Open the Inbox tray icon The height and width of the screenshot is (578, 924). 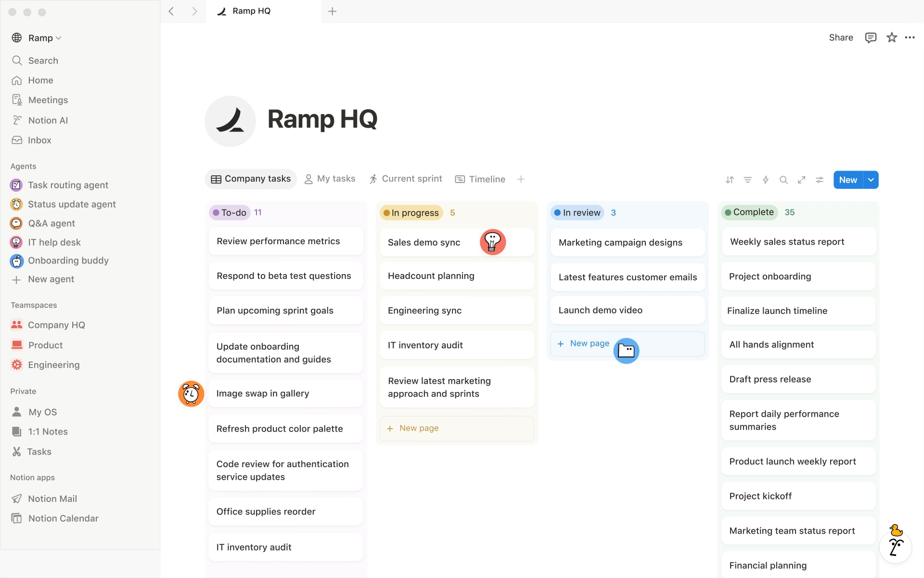(x=17, y=140)
